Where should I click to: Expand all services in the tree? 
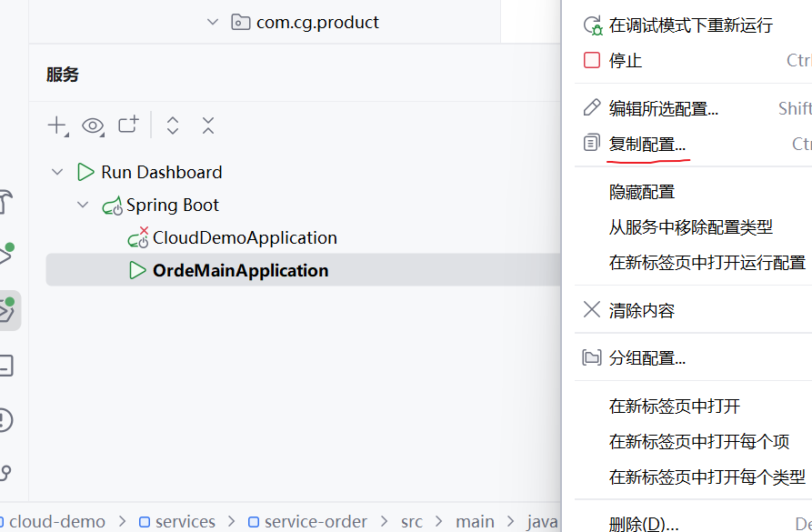coord(173,125)
